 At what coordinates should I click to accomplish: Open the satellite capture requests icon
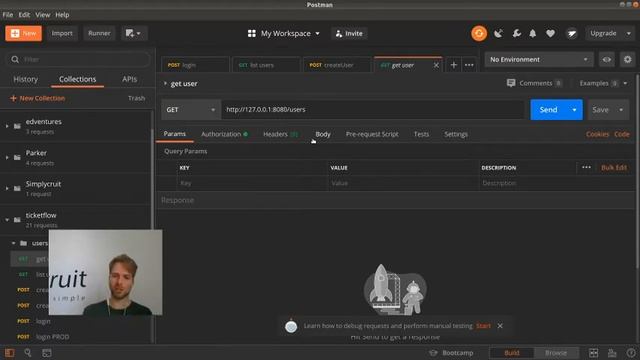point(498,33)
